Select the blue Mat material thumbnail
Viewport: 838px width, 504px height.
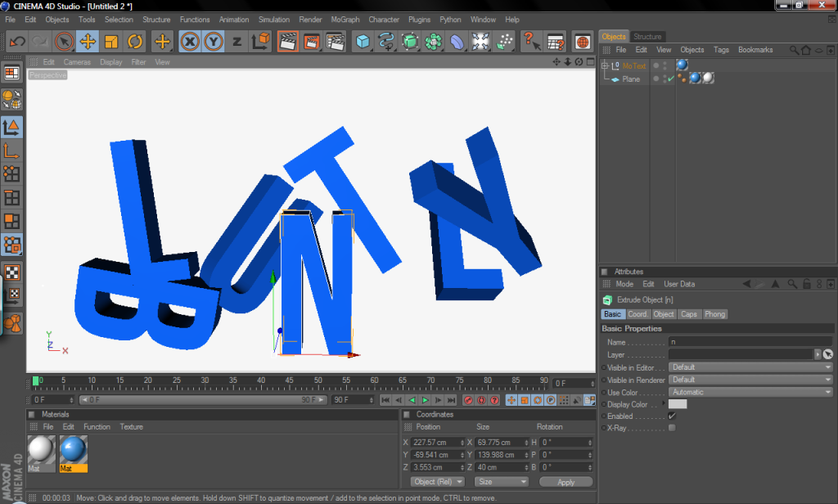point(73,450)
